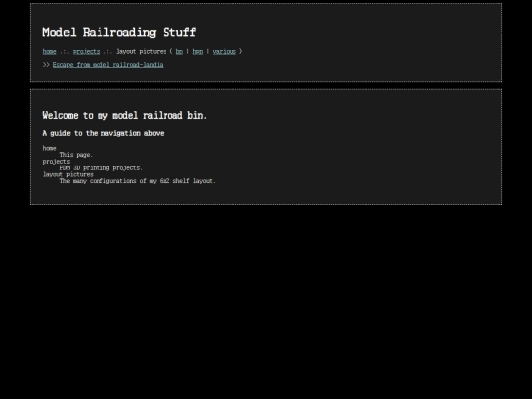Click the 'home' definition term in guide
The width and height of the screenshot is (532, 399).
[x=49, y=148]
